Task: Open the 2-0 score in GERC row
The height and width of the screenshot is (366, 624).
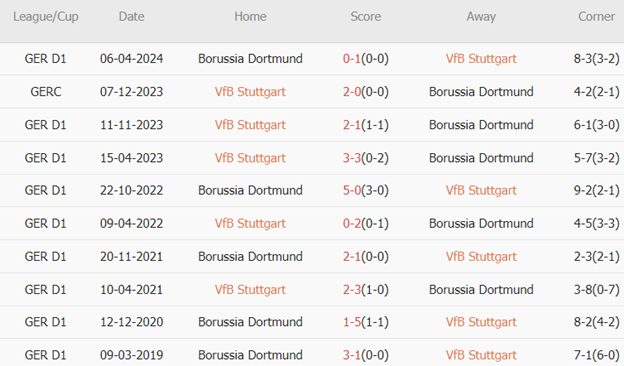Action: tap(352, 92)
